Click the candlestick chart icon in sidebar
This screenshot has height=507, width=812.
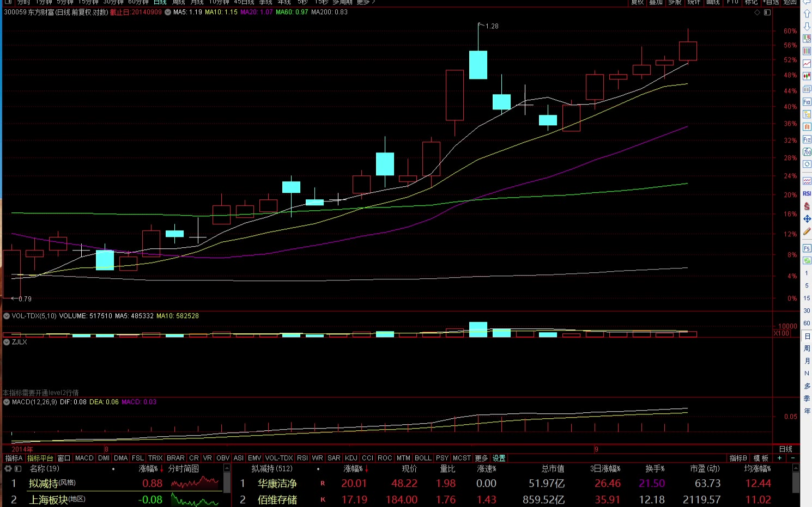pyautogui.click(x=807, y=77)
